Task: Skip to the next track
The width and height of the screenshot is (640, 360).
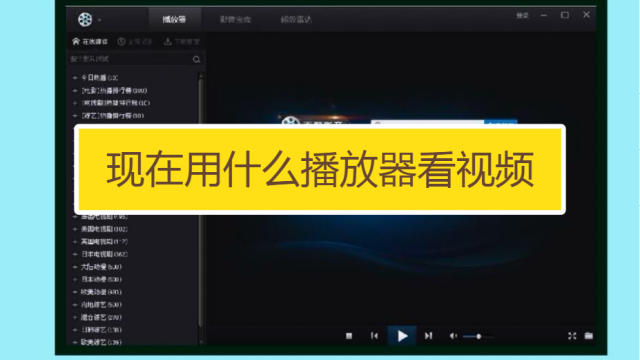Action: (428, 336)
